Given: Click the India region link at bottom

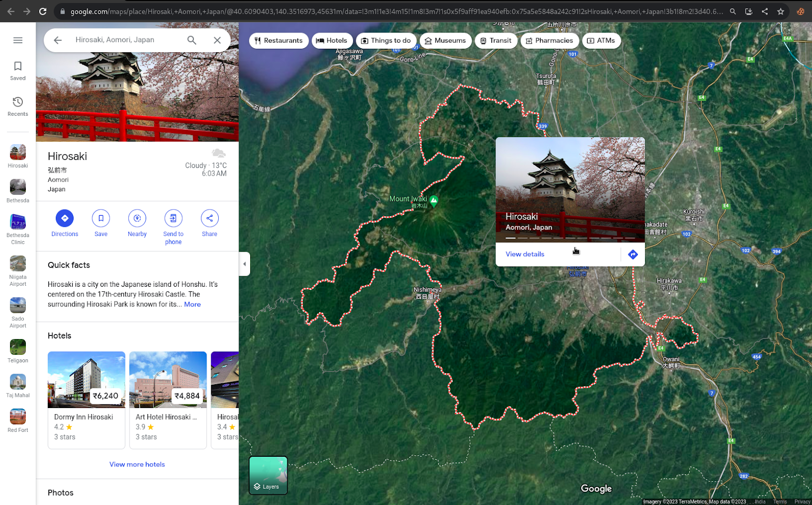Looking at the screenshot, I should (x=760, y=501).
